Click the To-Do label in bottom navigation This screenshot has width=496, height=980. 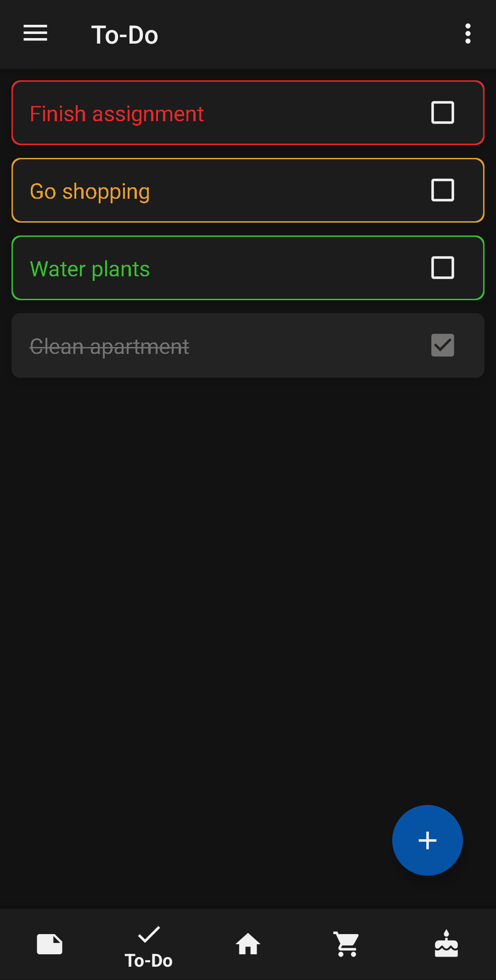coord(149,961)
